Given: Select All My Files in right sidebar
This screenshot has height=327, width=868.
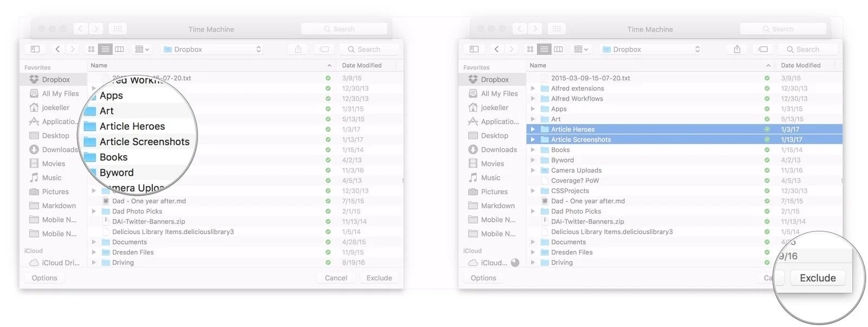Looking at the screenshot, I should click(x=493, y=93).
